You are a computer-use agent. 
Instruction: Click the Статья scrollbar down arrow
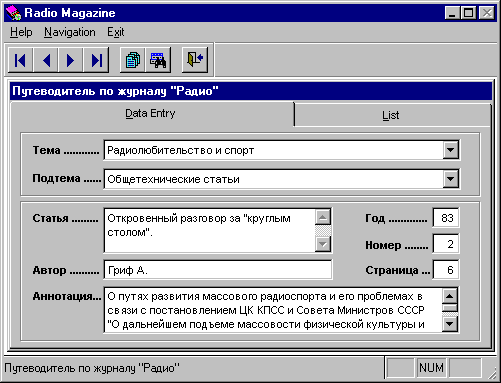[323, 244]
